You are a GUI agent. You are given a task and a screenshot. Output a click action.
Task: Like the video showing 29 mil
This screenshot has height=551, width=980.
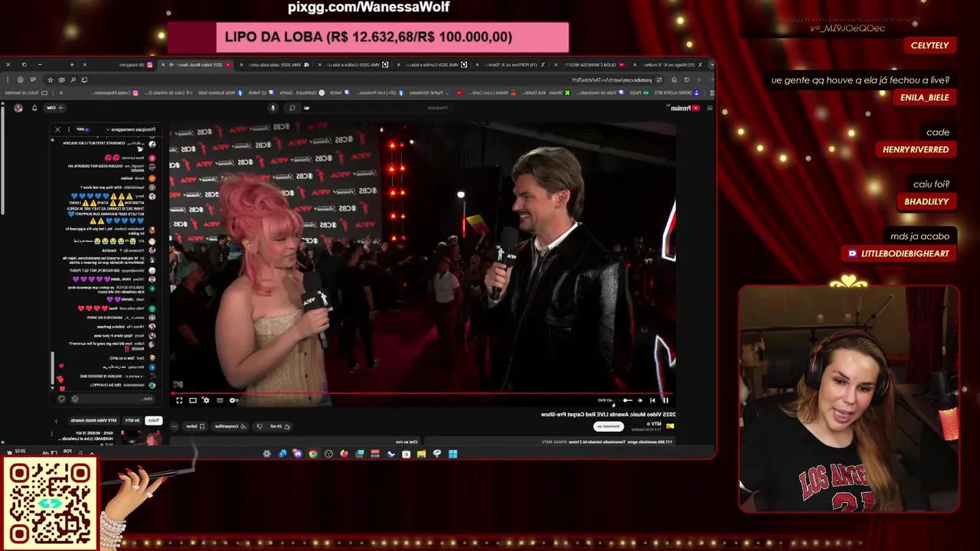point(280,426)
